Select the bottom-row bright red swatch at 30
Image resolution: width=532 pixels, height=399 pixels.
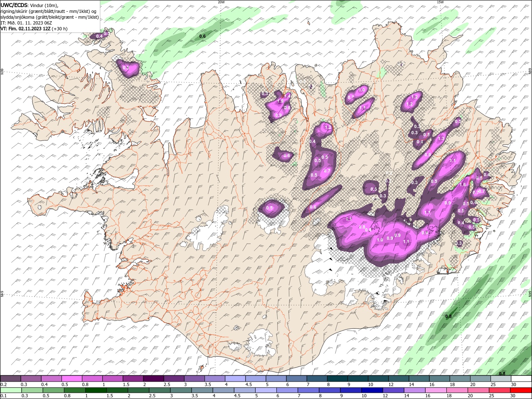(x=521, y=390)
